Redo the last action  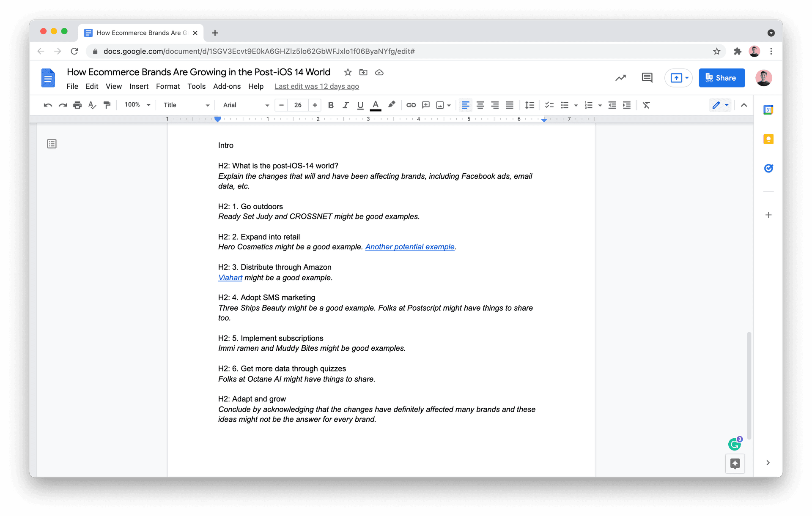tap(63, 105)
